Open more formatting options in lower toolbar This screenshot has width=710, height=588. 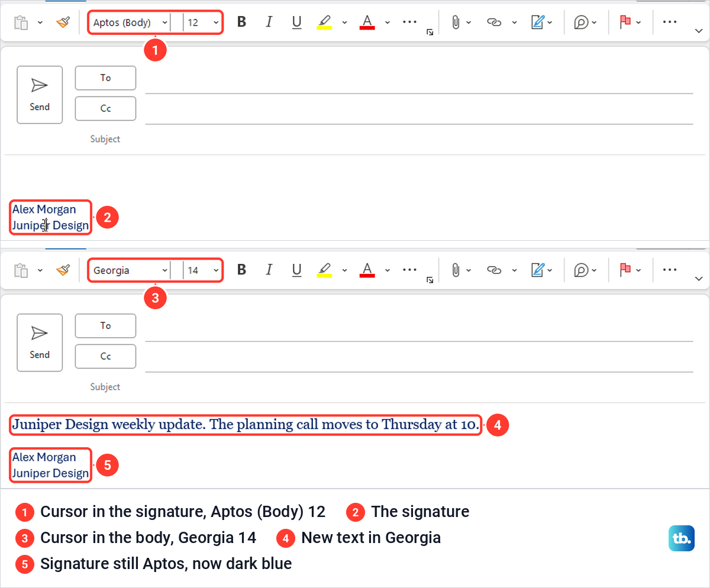point(409,270)
